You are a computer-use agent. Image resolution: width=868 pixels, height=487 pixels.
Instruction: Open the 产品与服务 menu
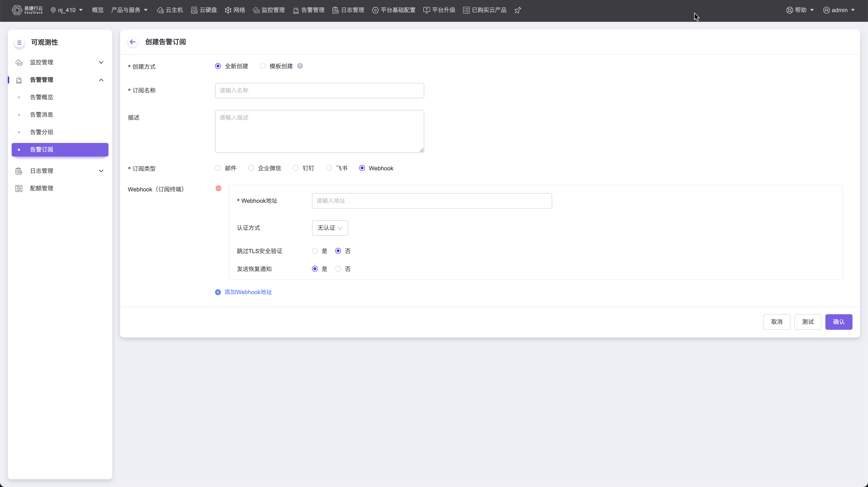pos(129,10)
